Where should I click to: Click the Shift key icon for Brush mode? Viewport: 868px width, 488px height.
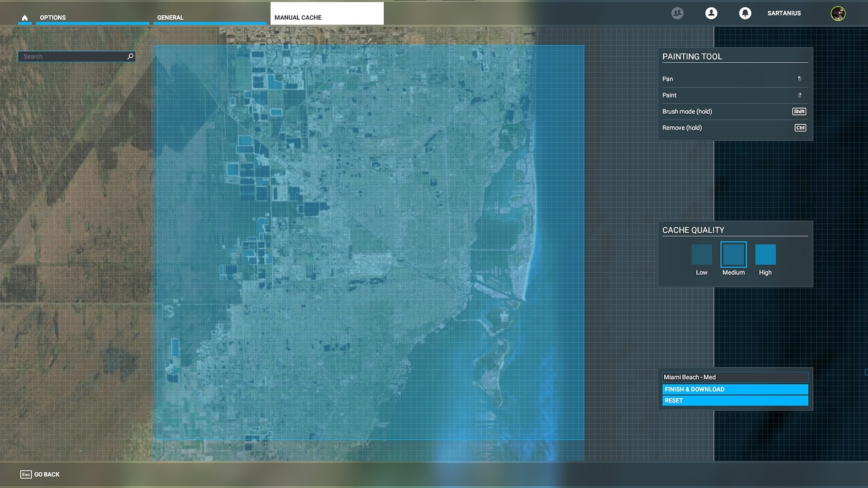tap(799, 112)
